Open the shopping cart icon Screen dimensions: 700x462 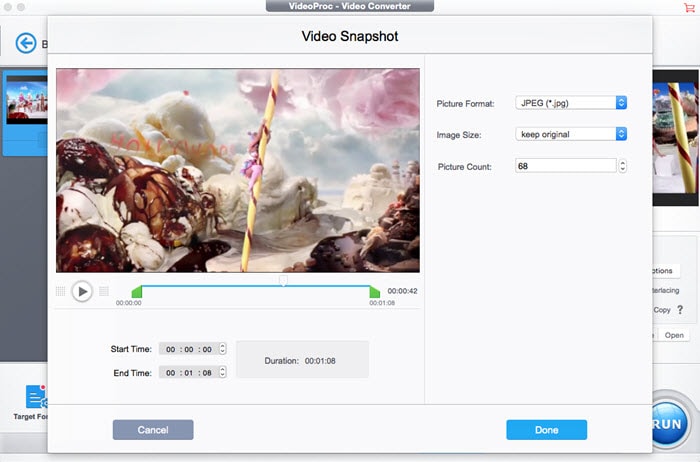pos(689,7)
